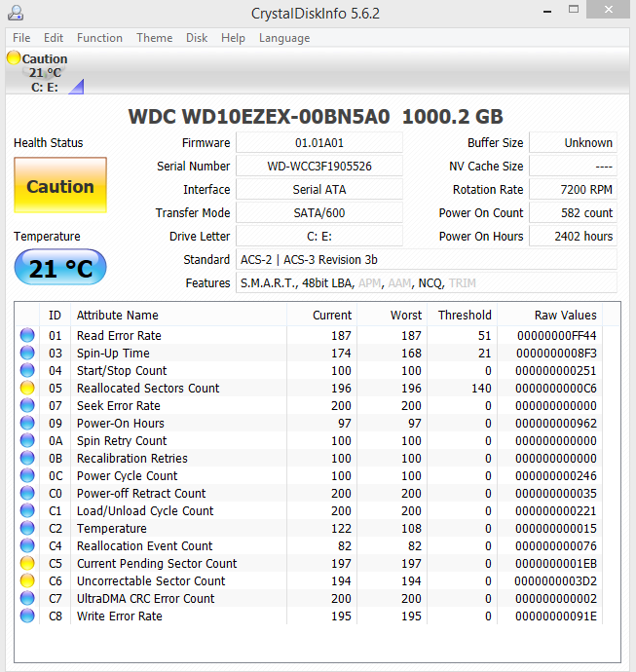Click the blue status dot for Load/Unload Cycle Count
Screen dimensions: 636x672
pos(27,511)
